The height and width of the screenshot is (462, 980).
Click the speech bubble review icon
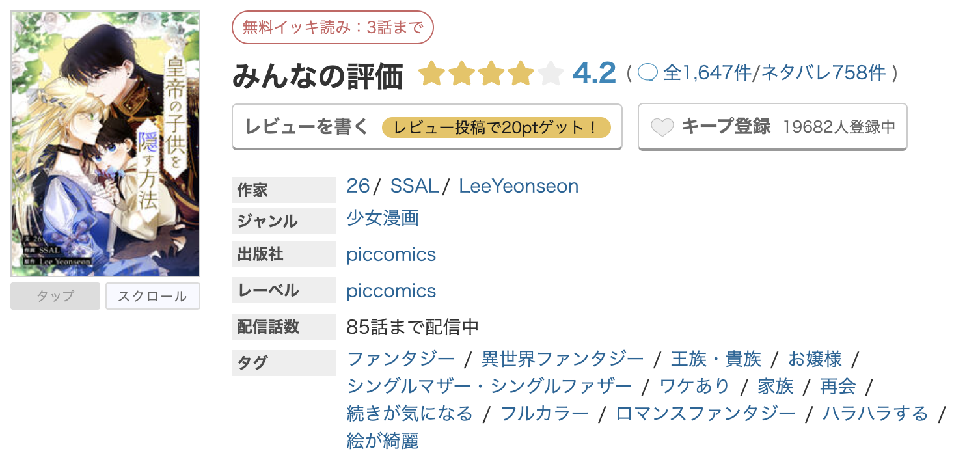coord(647,73)
